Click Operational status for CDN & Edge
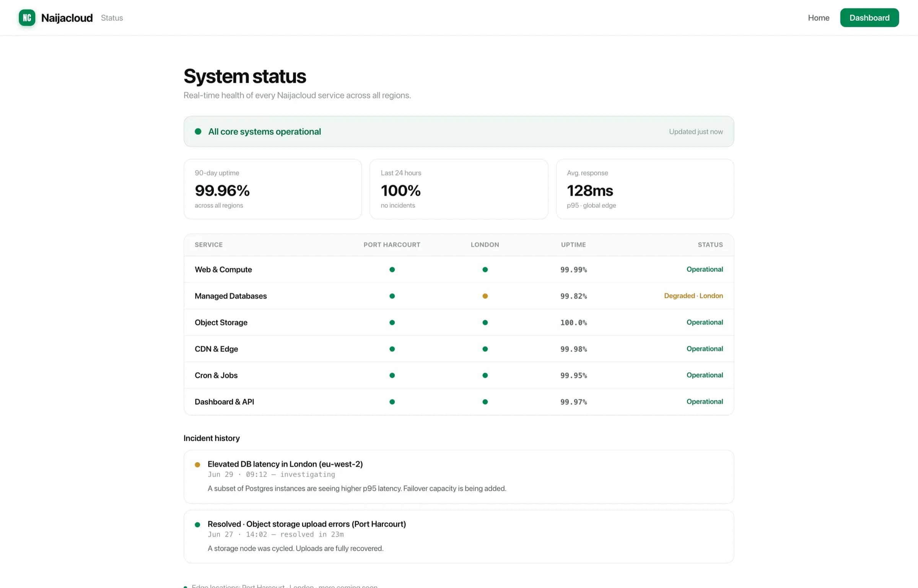This screenshot has width=918, height=588. pyautogui.click(x=705, y=349)
